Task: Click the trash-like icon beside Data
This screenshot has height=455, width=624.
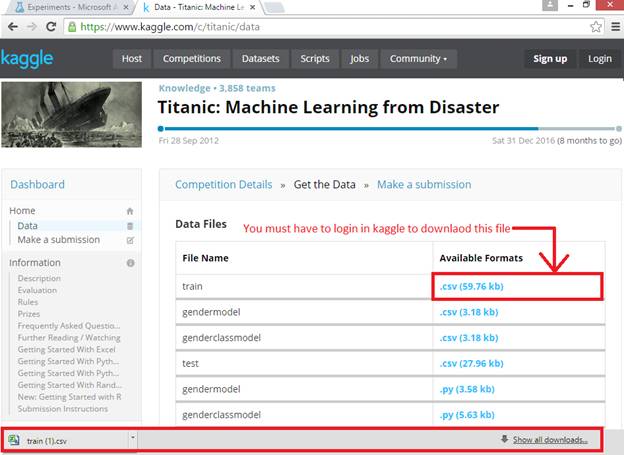Action: click(x=130, y=226)
